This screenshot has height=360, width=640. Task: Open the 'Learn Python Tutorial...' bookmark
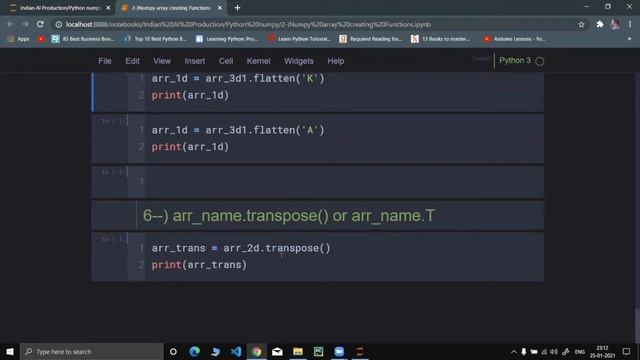pyautogui.click(x=299, y=39)
